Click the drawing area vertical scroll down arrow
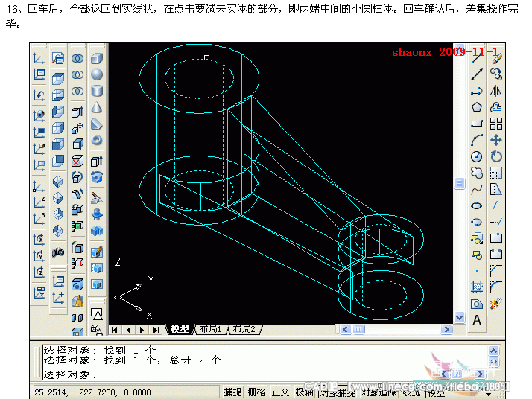This screenshot has height=399, width=532. [x=459, y=318]
